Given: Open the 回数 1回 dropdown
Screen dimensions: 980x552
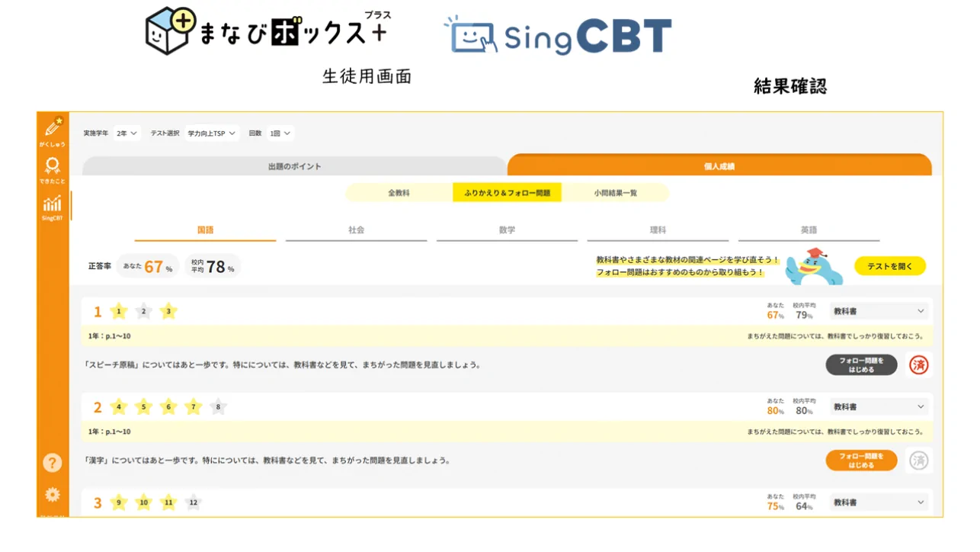Looking at the screenshot, I should click(x=280, y=133).
